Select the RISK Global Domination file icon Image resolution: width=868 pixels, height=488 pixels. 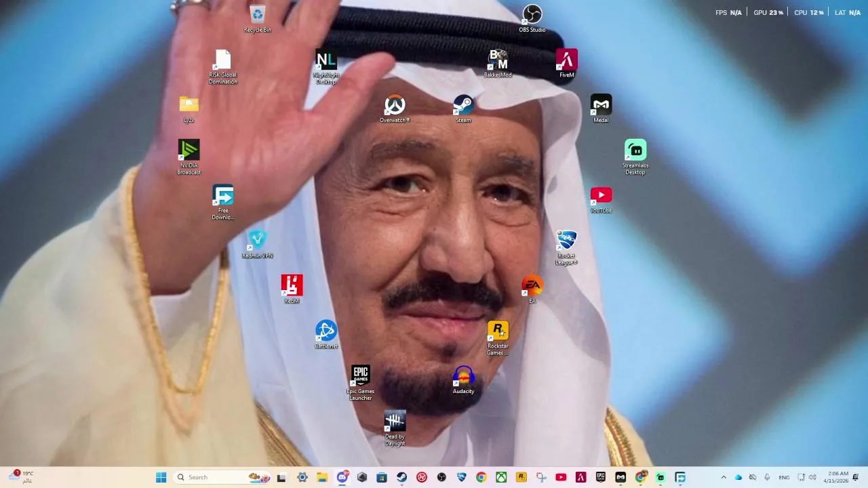pyautogui.click(x=223, y=67)
